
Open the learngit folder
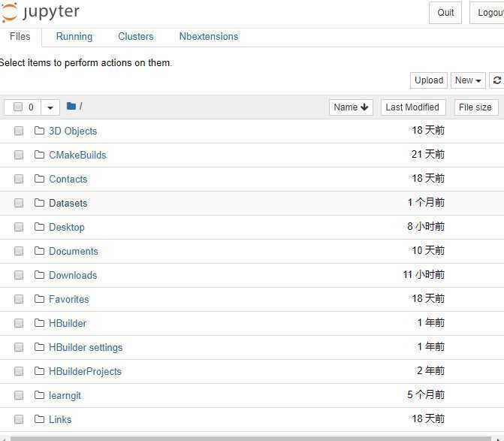pyautogui.click(x=65, y=396)
